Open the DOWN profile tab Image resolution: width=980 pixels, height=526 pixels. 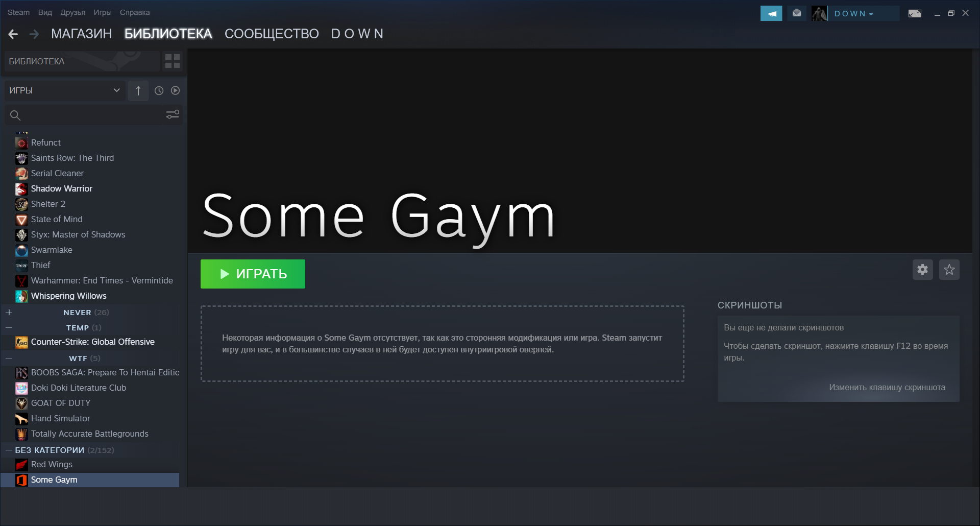pyautogui.click(x=357, y=34)
